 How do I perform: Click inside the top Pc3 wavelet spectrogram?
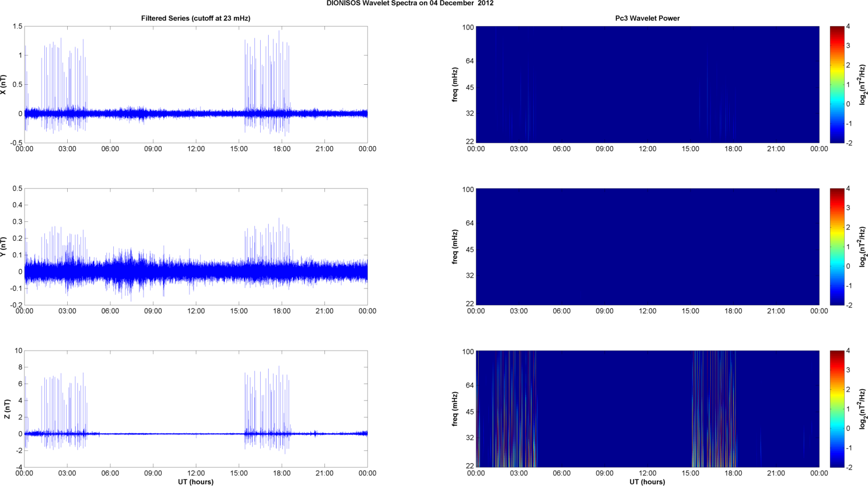[x=647, y=85]
